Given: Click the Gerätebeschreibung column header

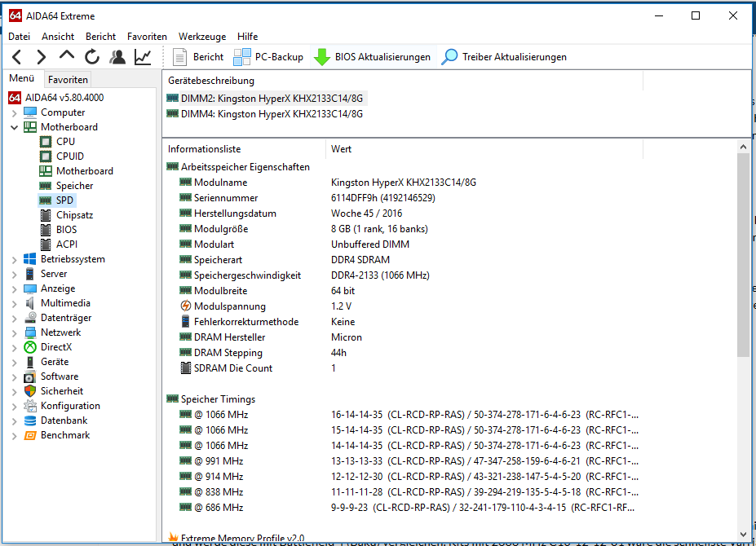Looking at the screenshot, I should point(403,81).
